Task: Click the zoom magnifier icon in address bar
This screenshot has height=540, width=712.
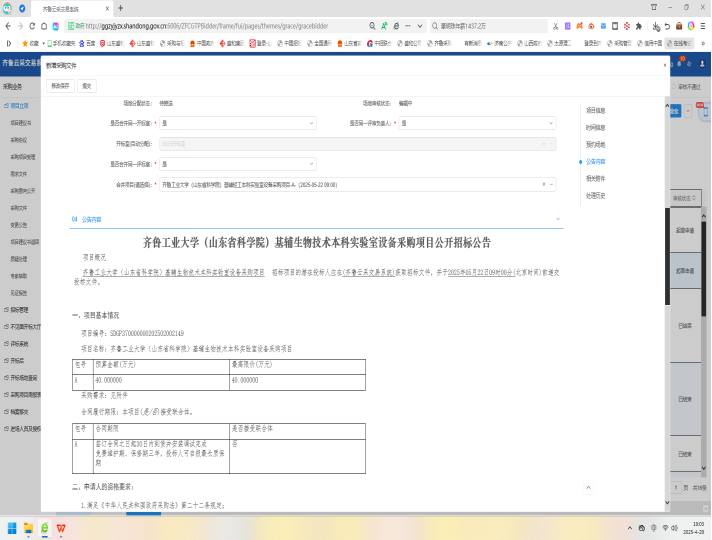Action: (x=372, y=26)
